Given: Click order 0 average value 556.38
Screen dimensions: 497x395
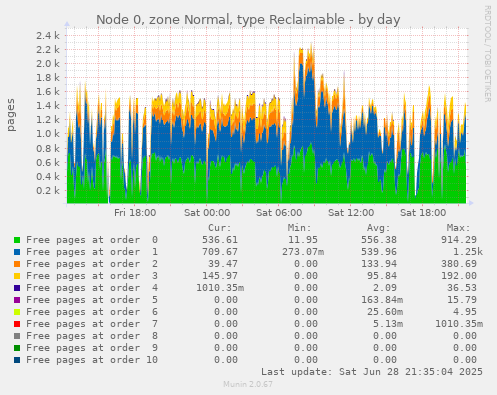Looking at the screenshot, I should (x=379, y=240).
